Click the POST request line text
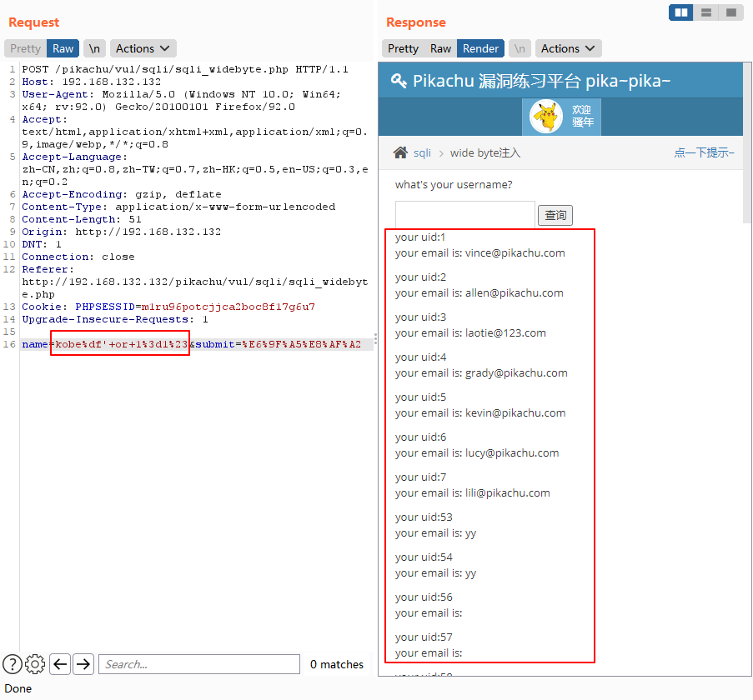The height and width of the screenshot is (700, 753). tap(185, 69)
